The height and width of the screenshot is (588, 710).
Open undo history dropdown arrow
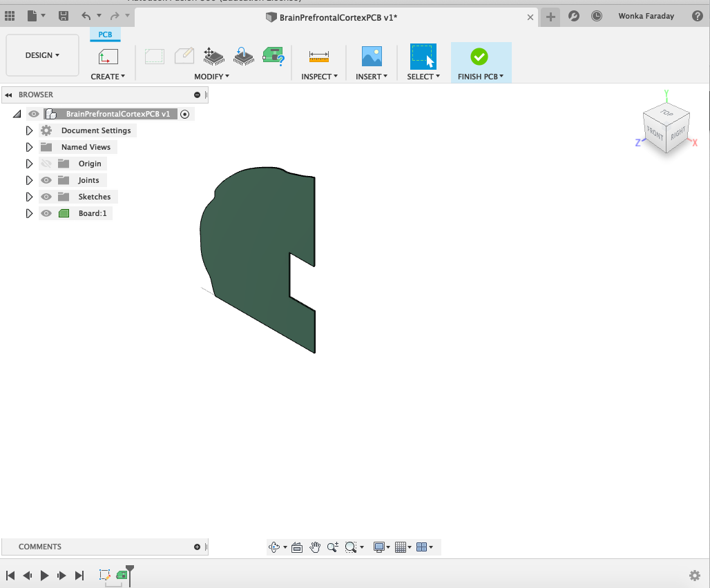(99, 16)
